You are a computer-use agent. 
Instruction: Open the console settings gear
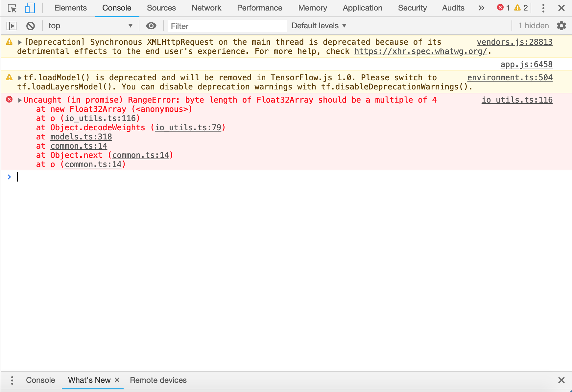pos(561,25)
